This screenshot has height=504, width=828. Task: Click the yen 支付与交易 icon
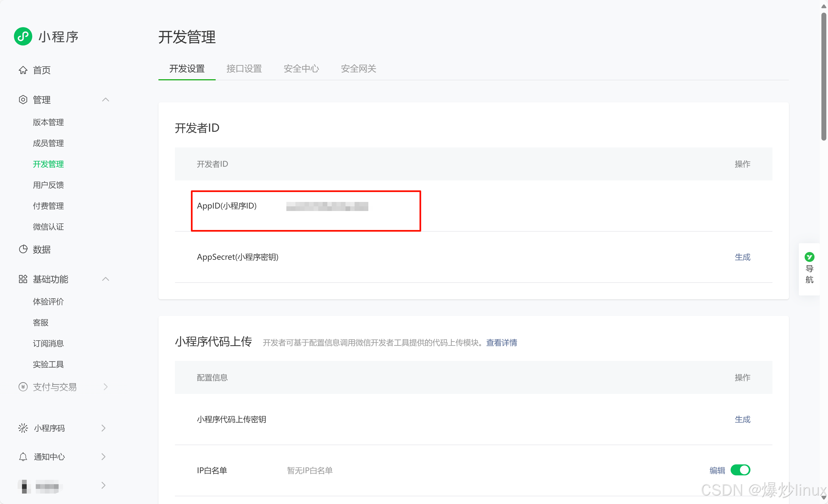click(x=23, y=387)
